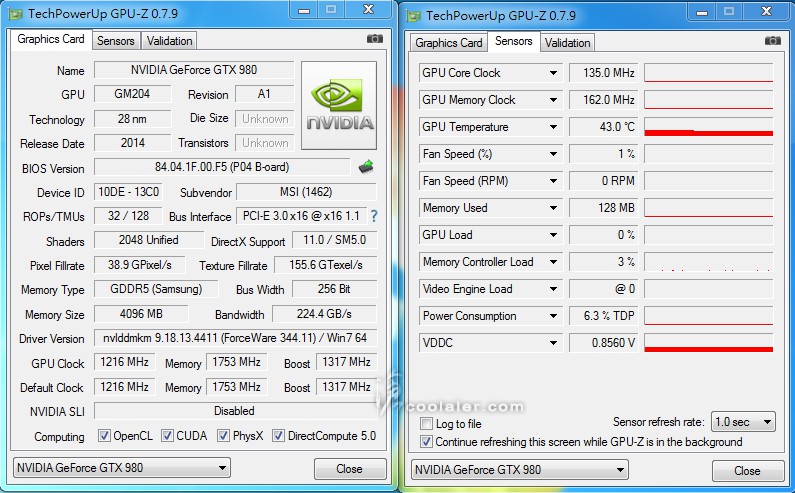Open the Fan Speed (%) sensor dropdown
795x493 pixels.
coord(553,154)
